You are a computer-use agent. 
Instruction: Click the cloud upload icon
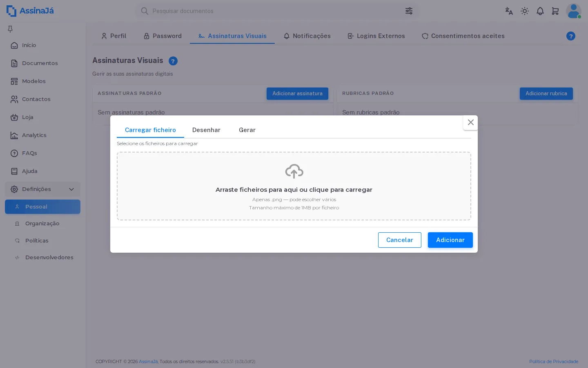pyautogui.click(x=294, y=171)
